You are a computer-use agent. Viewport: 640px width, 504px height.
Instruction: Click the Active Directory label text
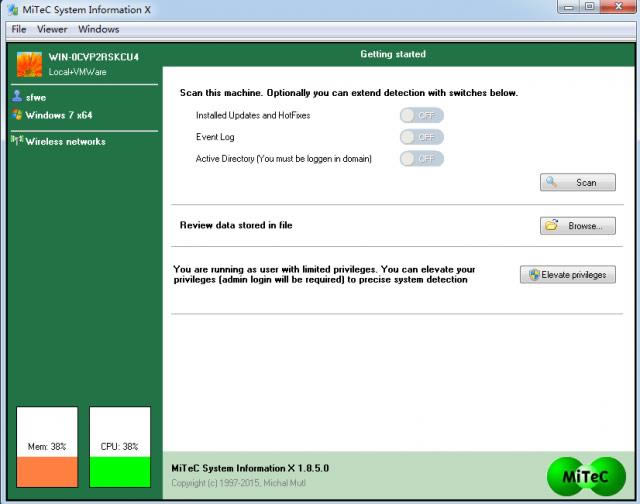(x=284, y=159)
